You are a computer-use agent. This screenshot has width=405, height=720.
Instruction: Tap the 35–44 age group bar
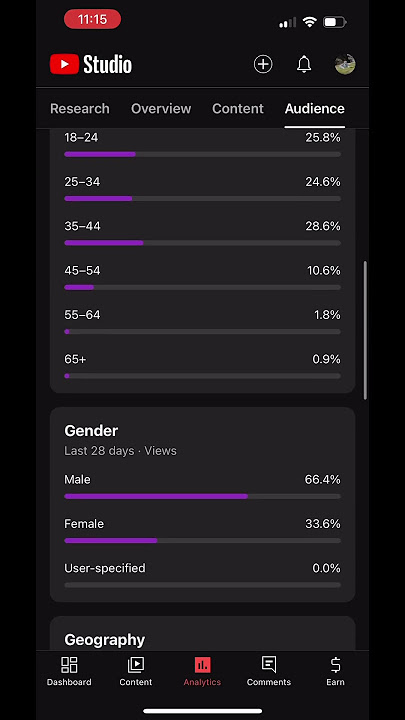tap(202, 243)
